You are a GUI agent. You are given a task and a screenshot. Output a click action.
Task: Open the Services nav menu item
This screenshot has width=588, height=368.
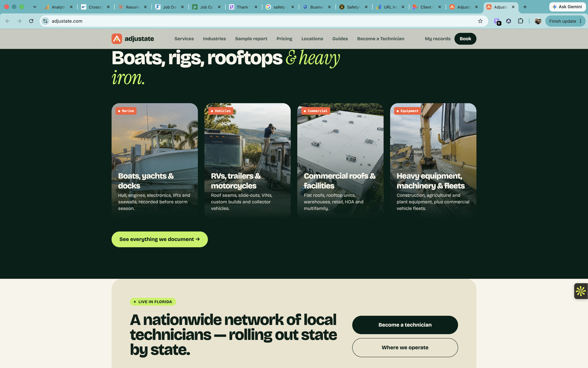point(184,39)
